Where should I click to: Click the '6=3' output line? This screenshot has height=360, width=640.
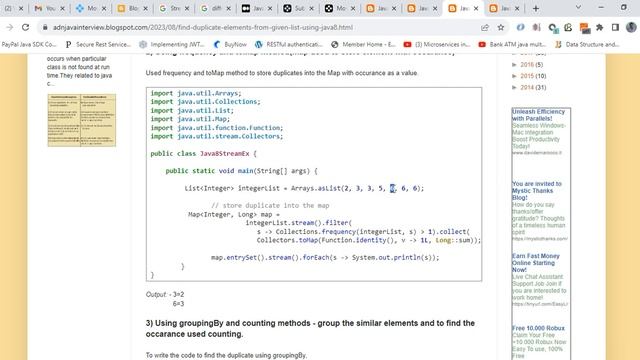click(x=178, y=304)
